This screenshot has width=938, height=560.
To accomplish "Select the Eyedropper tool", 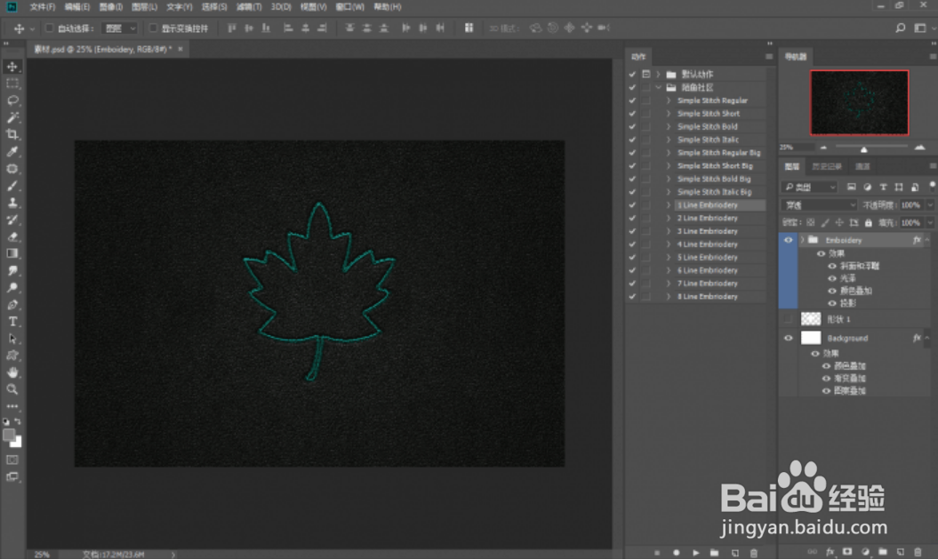I will (12, 151).
